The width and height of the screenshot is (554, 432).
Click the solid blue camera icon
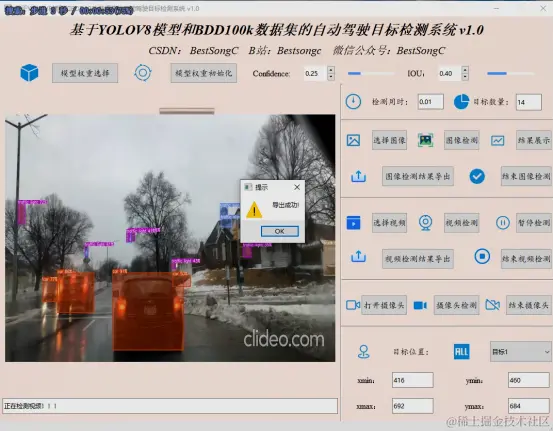[420, 305]
